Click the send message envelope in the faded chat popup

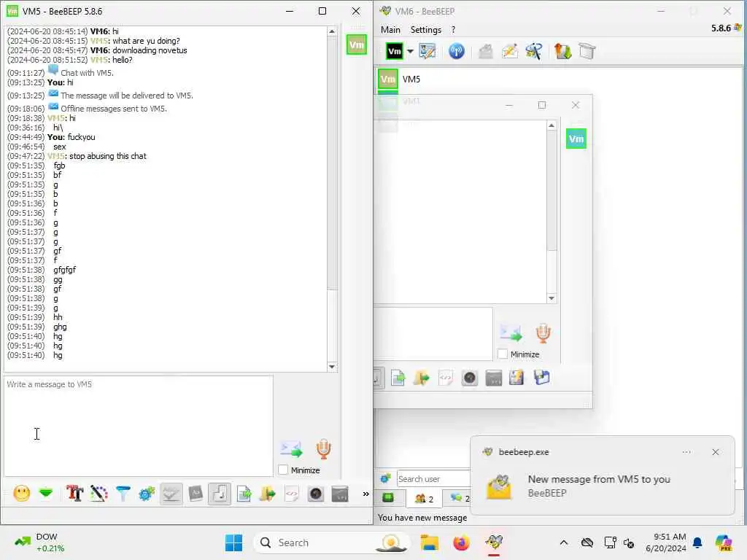pos(511,333)
